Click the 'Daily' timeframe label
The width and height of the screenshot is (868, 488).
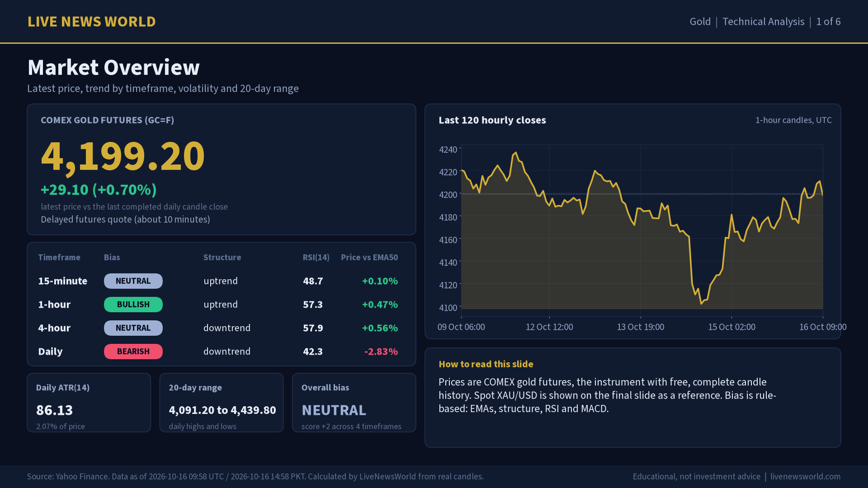tap(50, 352)
